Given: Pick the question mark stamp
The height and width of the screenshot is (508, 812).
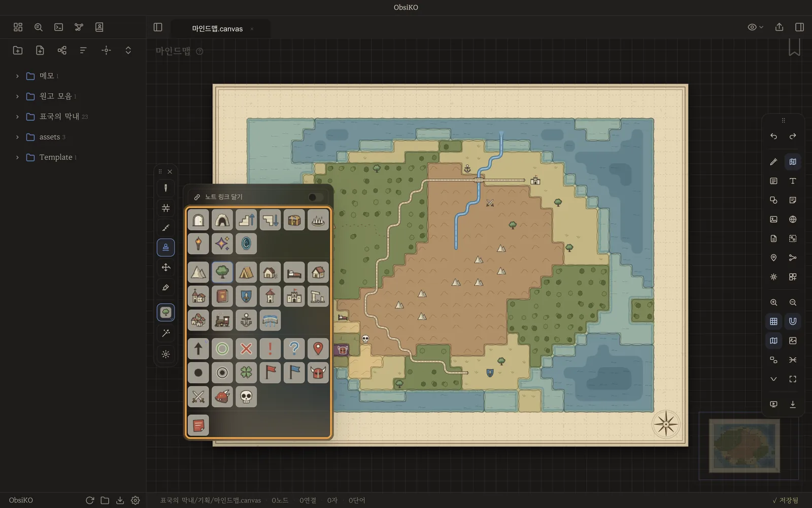Looking at the screenshot, I should coord(294,348).
